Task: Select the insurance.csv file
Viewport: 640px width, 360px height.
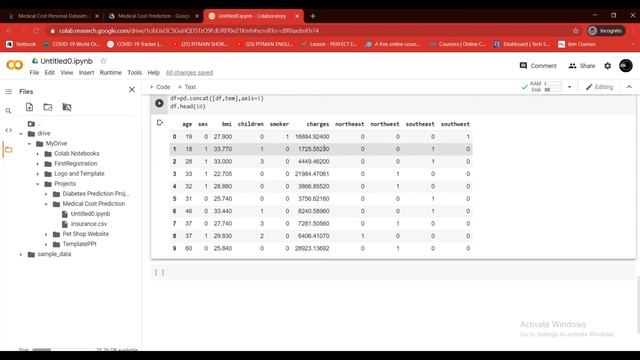Action: (89, 224)
